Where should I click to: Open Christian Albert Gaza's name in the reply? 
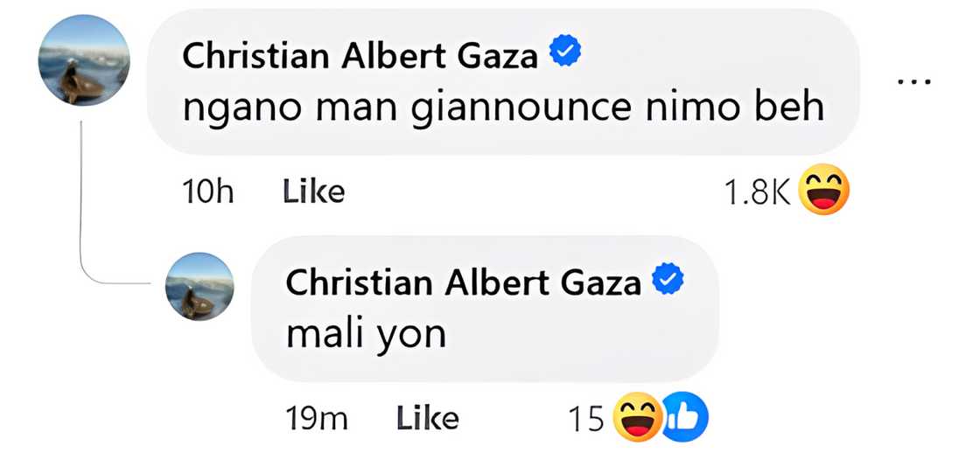(x=463, y=282)
